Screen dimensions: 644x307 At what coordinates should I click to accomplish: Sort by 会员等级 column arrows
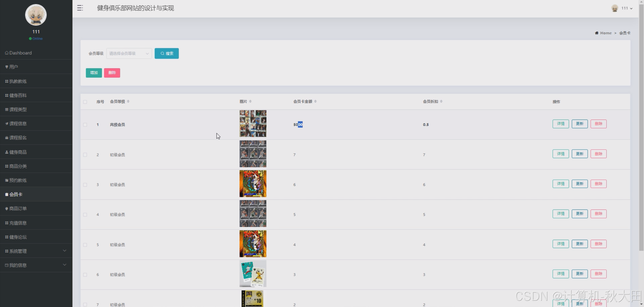[x=128, y=101]
